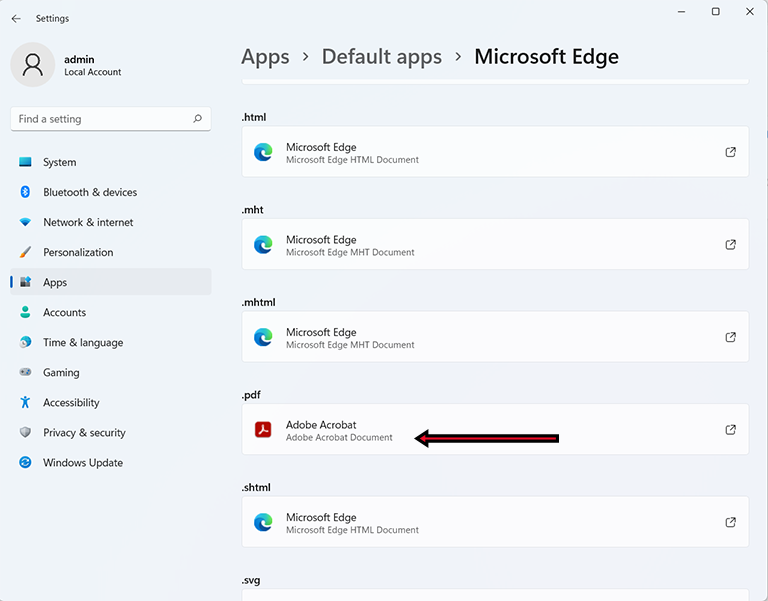Viewport: 768px width, 601px height.
Task: Click the Edge icon under .mht
Action: click(x=263, y=245)
